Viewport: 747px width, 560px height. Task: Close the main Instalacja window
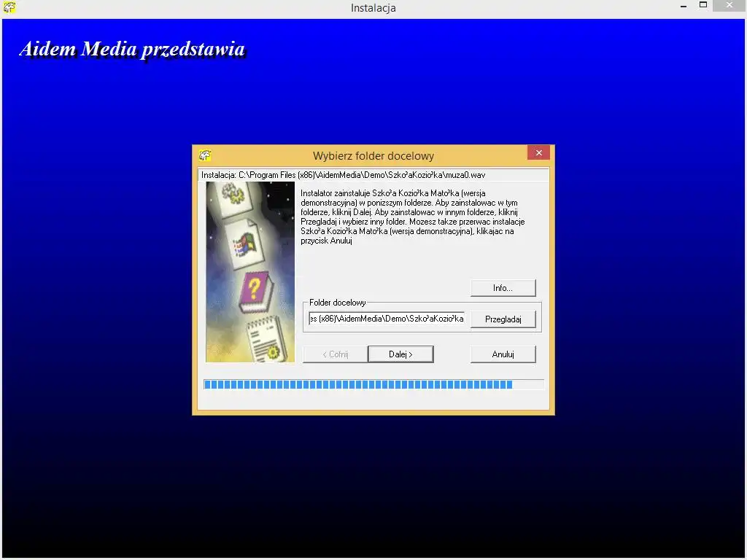point(729,5)
